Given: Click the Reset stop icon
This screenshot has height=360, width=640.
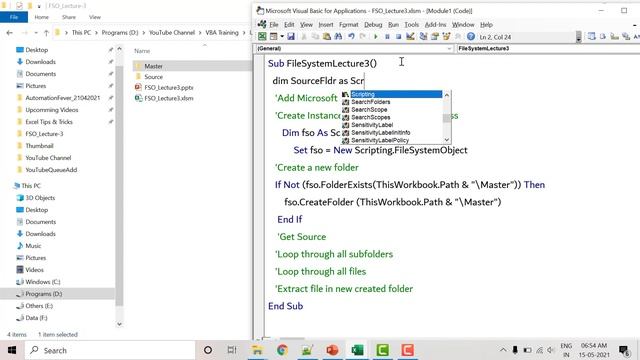Looking at the screenshot, I should pos(398,37).
